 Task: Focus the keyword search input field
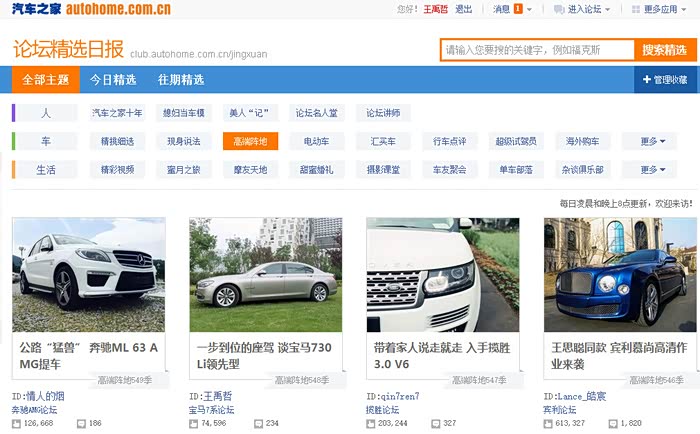pyautogui.click(x=537, y=50)
